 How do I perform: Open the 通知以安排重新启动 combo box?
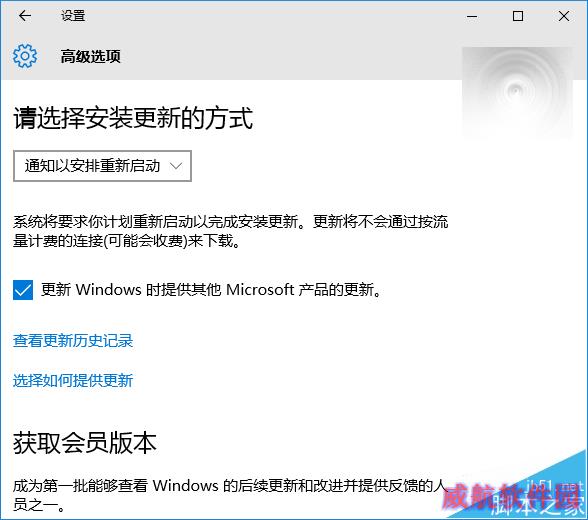click(102, 166)
